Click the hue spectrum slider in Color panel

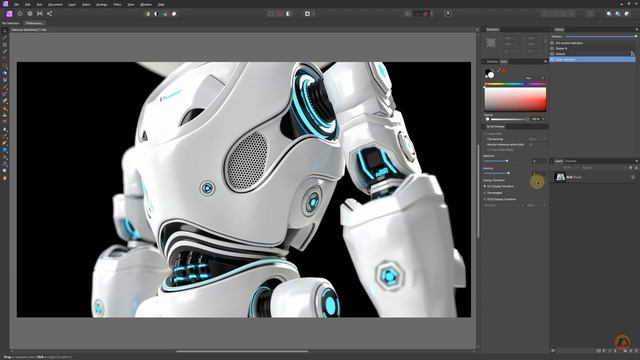[x=515, y=84]
